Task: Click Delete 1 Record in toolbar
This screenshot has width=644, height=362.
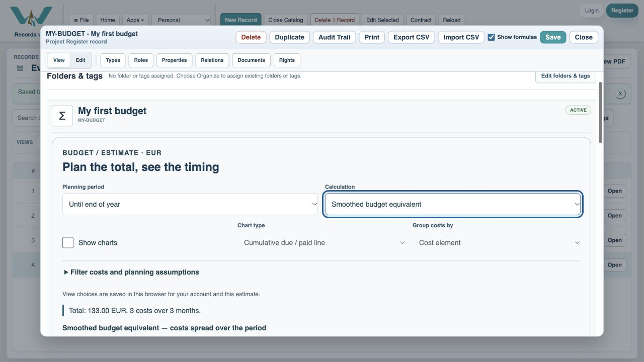Action: 335,20
